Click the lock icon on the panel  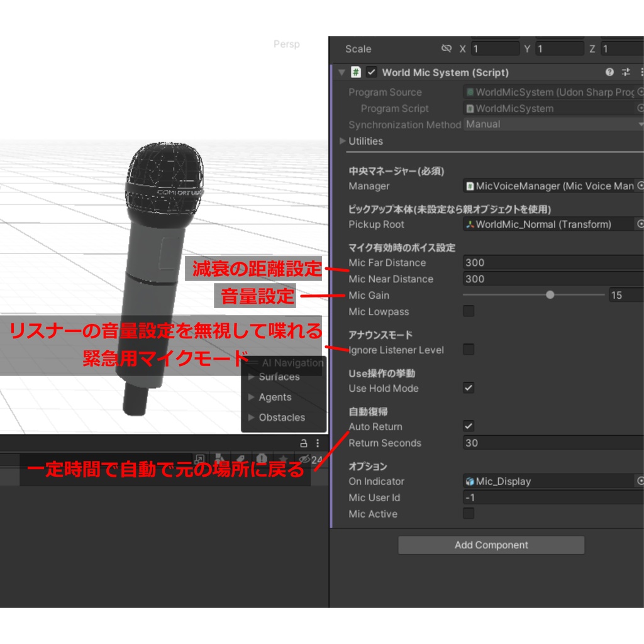(x=304, y=443)
